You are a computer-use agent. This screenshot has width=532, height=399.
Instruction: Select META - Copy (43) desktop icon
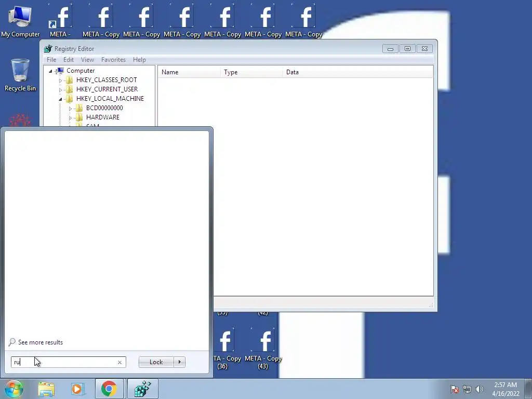pyautogui.click(x=263, y=349)
